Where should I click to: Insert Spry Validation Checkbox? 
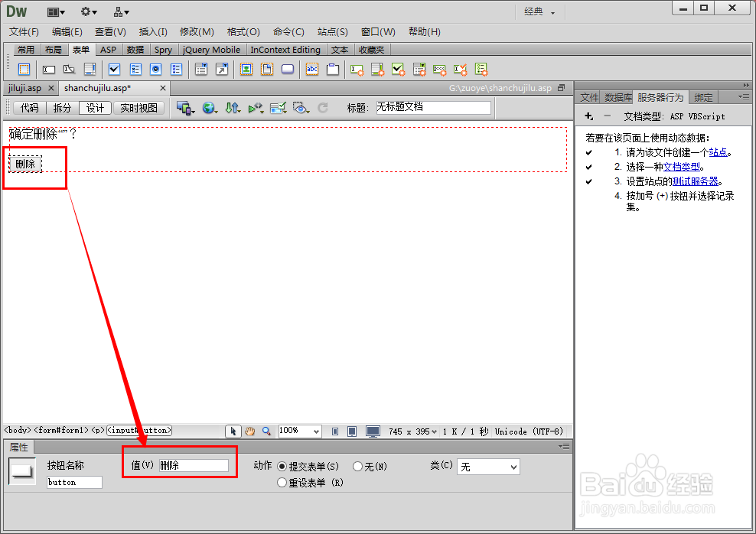[x=398, y=70]
